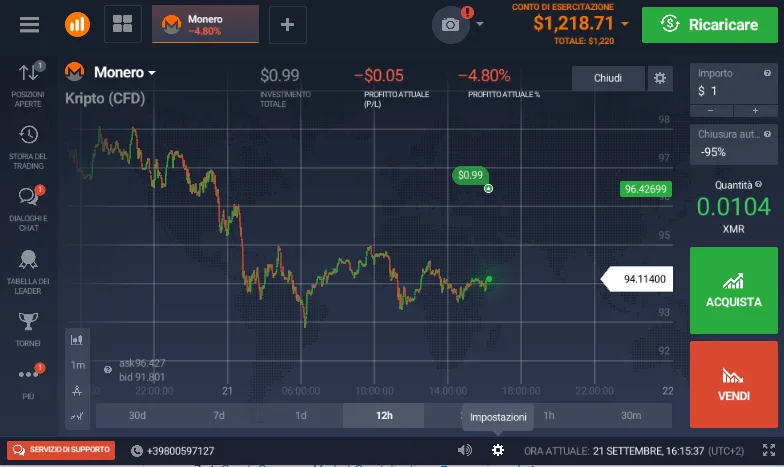Open the chart grid layout selector
The image size is (784, 467).
pyautogui.click(x=122, y=24)
